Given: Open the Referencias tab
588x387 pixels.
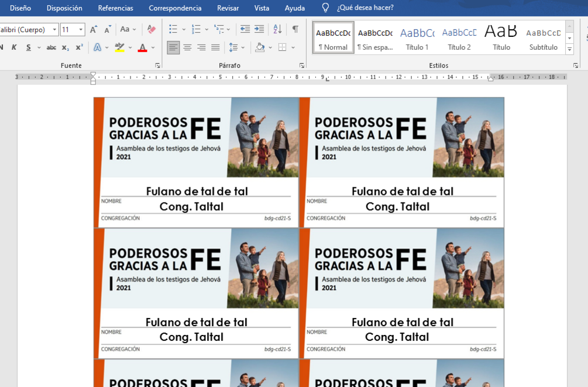Looking at the screenshot, I should coord(115,8).
